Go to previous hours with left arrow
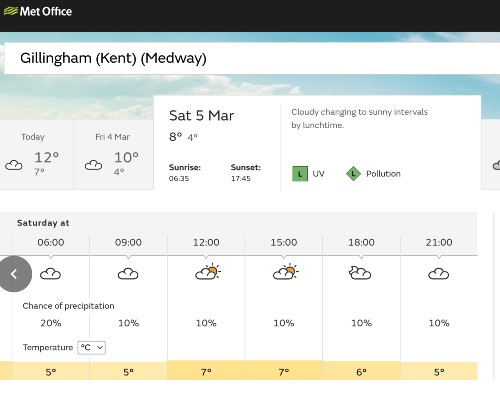This screenshot has width=500, height=396. (x=14, y=274)
